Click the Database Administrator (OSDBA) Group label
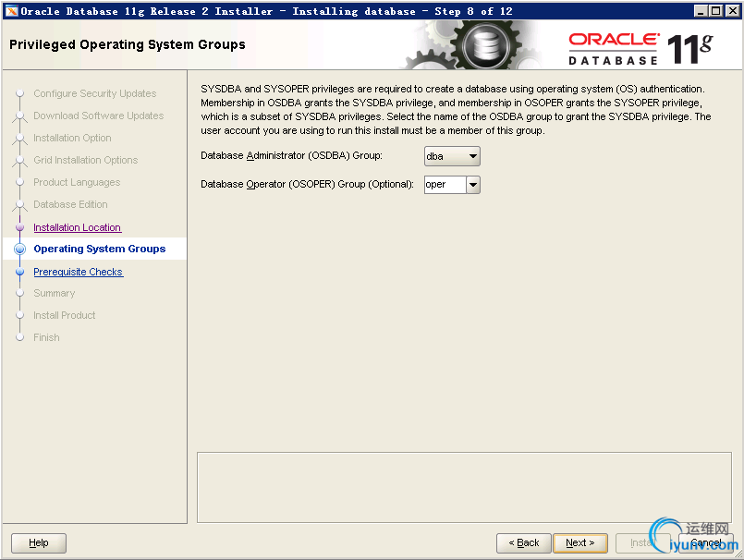Image resolution: width=744 pixels, height=560 pixels. [x=291, y=155]
